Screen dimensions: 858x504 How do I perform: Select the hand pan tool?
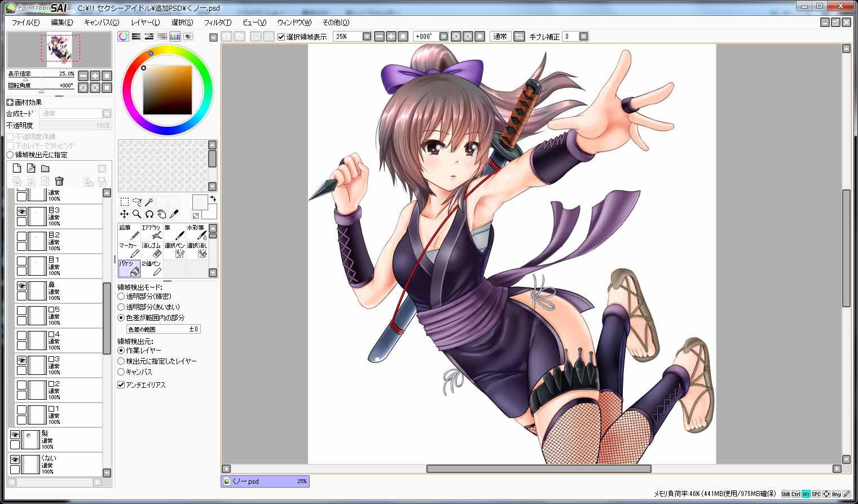(x=161, y=214)
